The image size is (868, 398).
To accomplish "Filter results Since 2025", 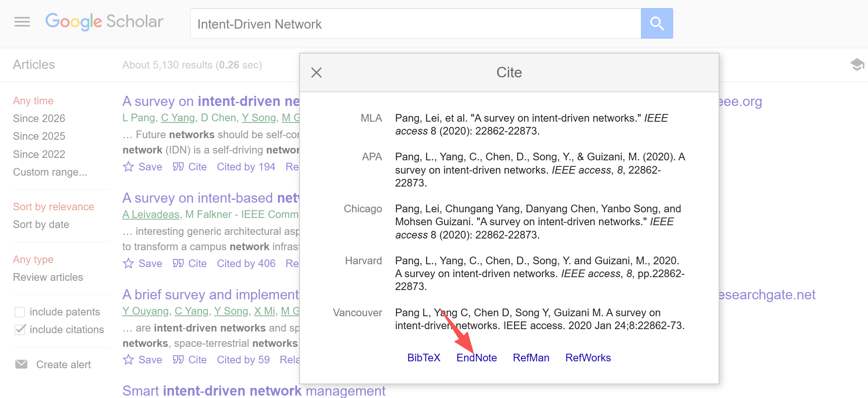I will click(x=39, y=136).
